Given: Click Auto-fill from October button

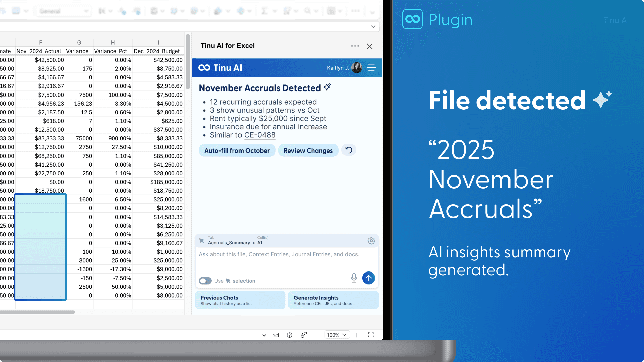Looking at the screenshot, I should (237, 150).
